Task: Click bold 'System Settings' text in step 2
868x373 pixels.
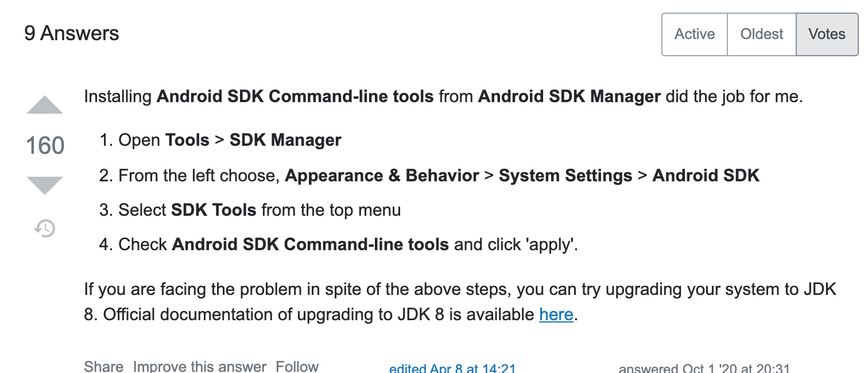Action: 565,176
